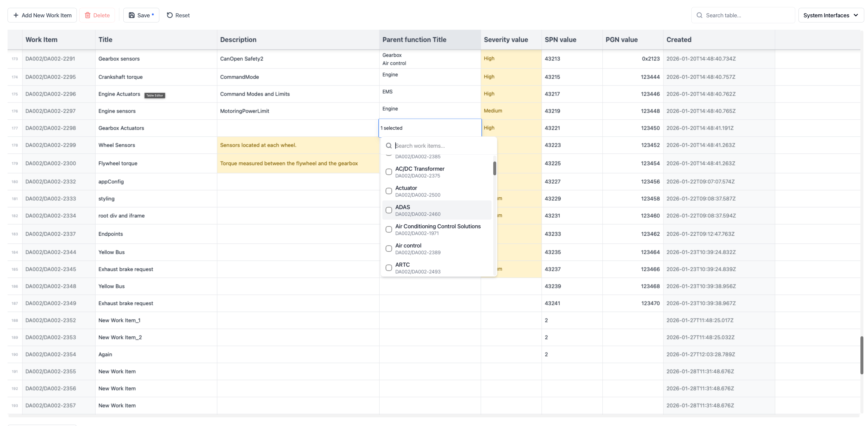Click the floppy disk Save icon

click(132, 15)
